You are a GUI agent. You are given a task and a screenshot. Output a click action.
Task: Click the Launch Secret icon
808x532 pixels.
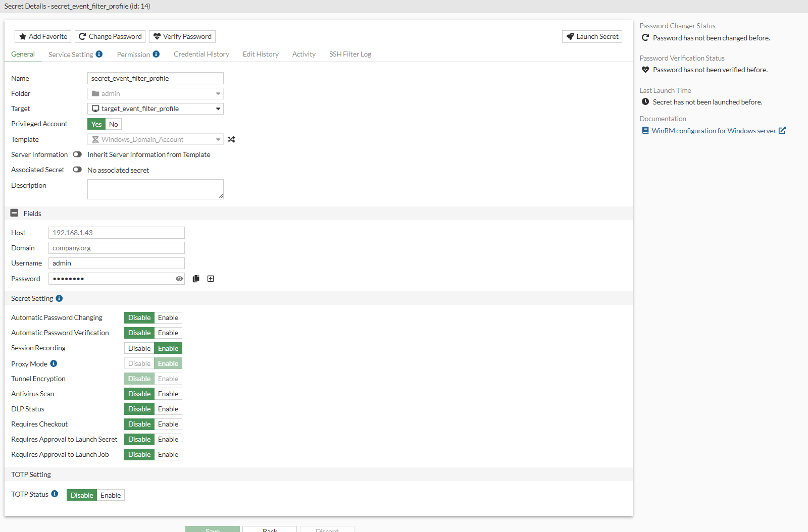[570, 36]
